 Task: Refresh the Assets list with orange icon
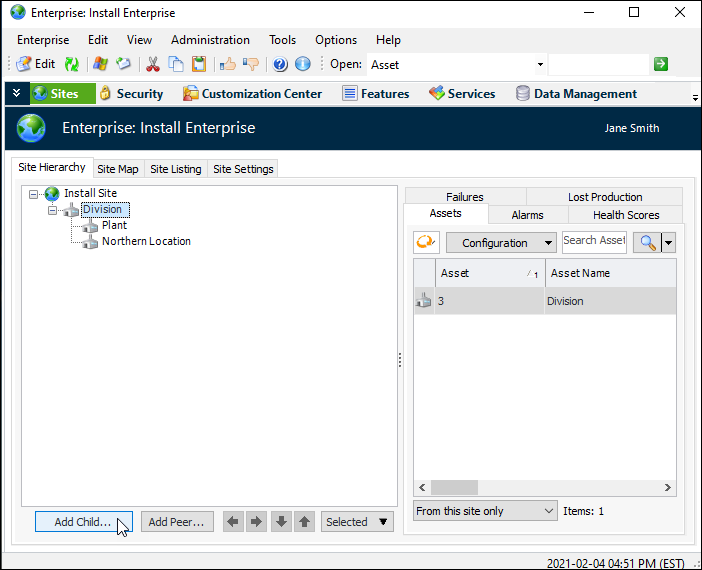(427, 242)
